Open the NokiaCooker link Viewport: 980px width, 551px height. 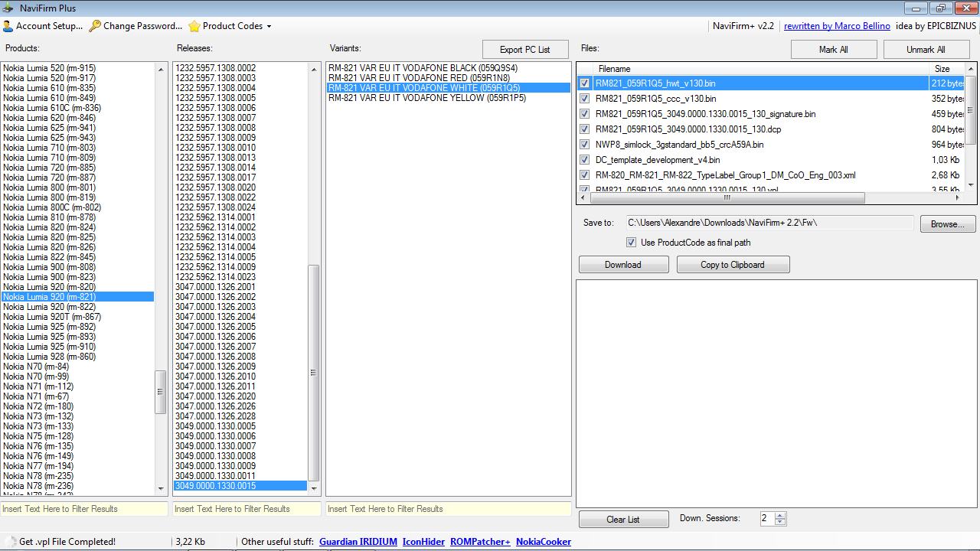click(544, 542)
